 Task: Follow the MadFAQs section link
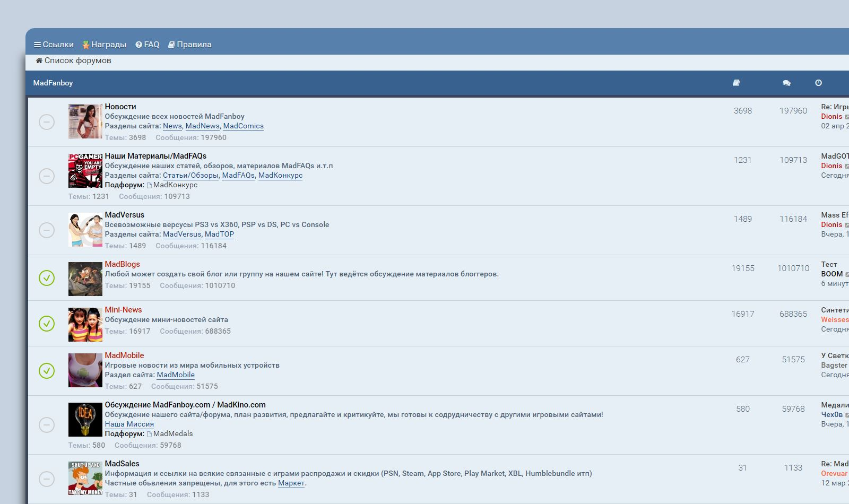pyautogui.click(x=238, y=176)
